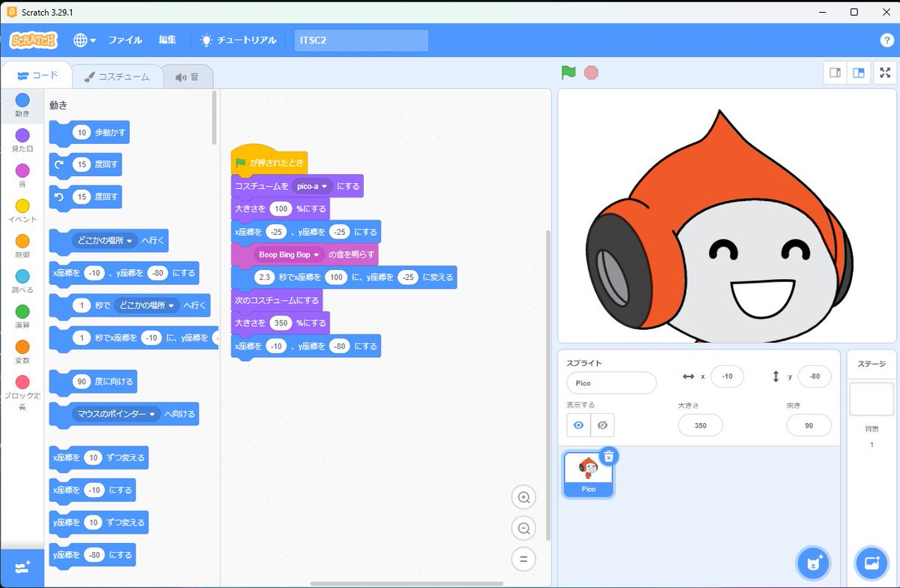Open the language globe menu
Viewport: 900px width, 588px height.
pos(85,40)
